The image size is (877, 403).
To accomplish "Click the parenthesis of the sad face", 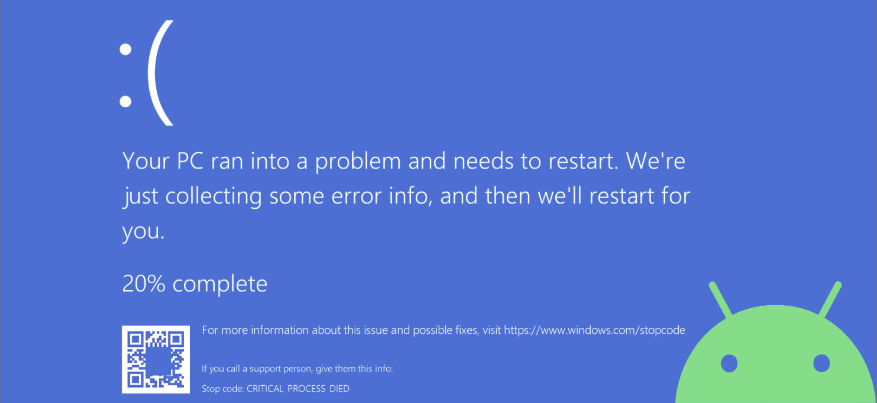I will [x=159, y=73].
